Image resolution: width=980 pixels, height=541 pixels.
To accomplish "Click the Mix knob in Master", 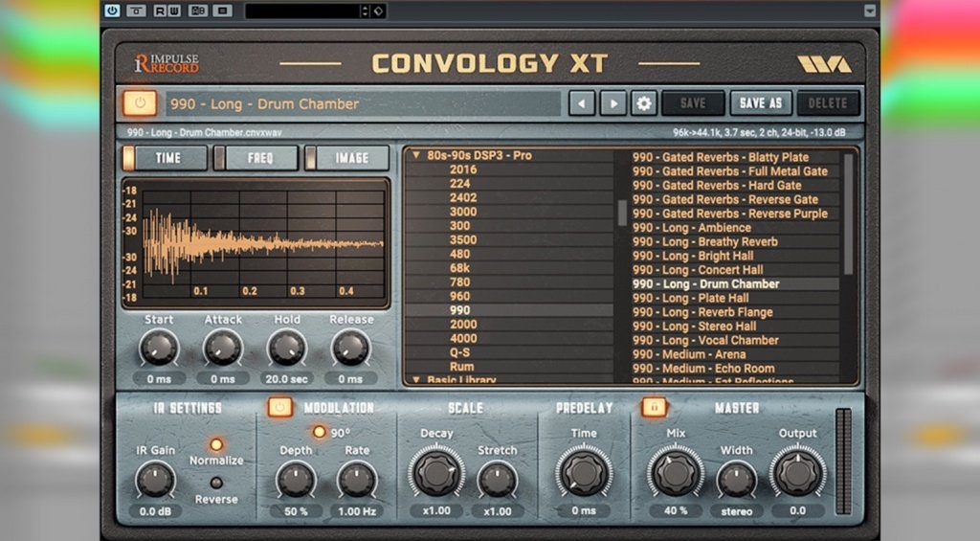I will coord(676,472).
